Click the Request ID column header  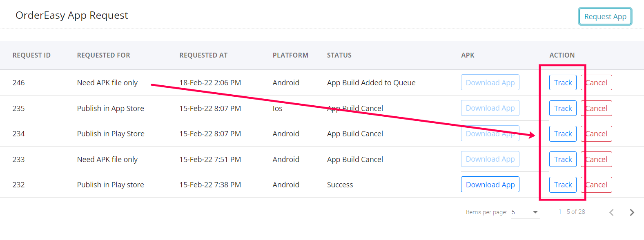tap(31, 55)
